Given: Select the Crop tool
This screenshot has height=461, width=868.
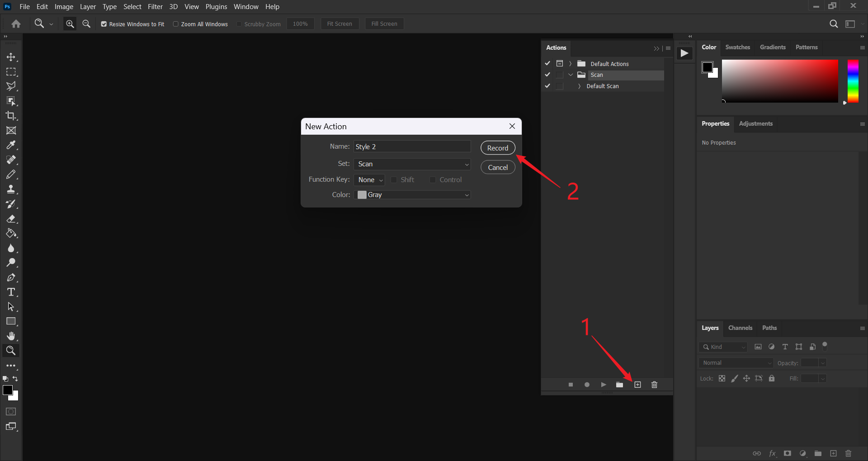Looking at the screenshot, I should [x=11, y=116].
